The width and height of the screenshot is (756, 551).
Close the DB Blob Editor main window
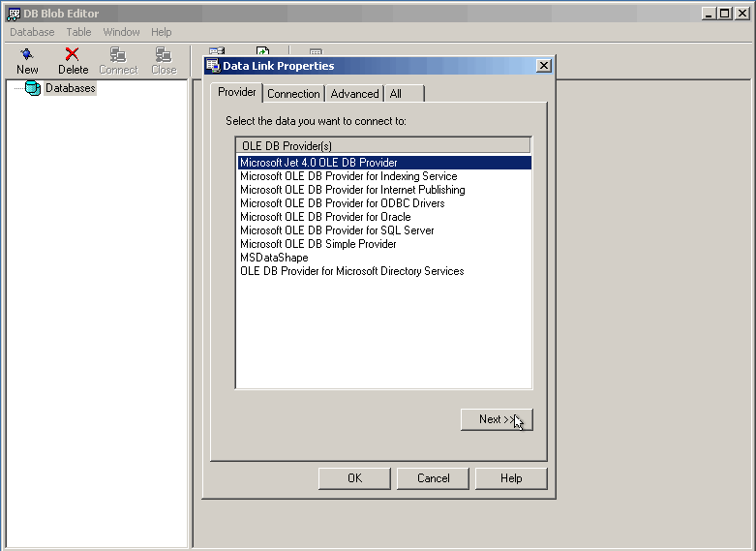[x=742, y=14]
